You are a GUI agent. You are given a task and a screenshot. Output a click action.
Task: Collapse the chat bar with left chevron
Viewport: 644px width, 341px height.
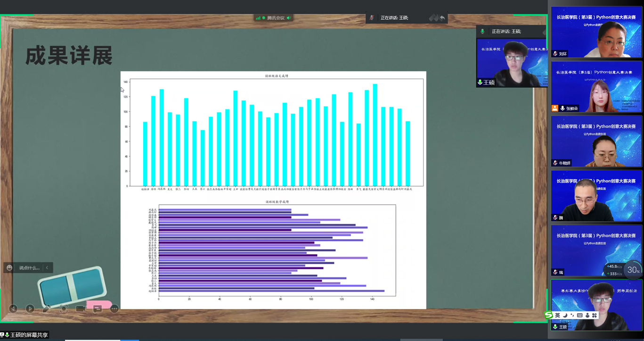tap(47, 267)
